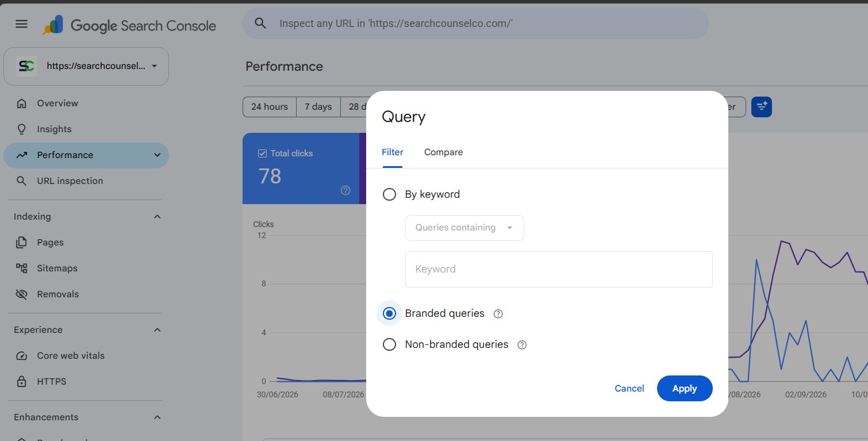Select the Non-branded queries radio button
The height and width of the screenshot is (441, 868).
click(x=389, y=344)
